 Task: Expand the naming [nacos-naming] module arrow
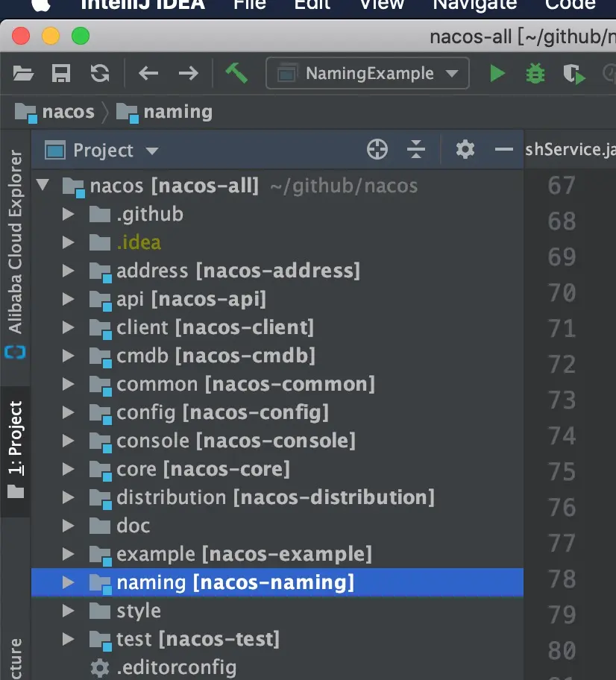(x=68, y=582)
